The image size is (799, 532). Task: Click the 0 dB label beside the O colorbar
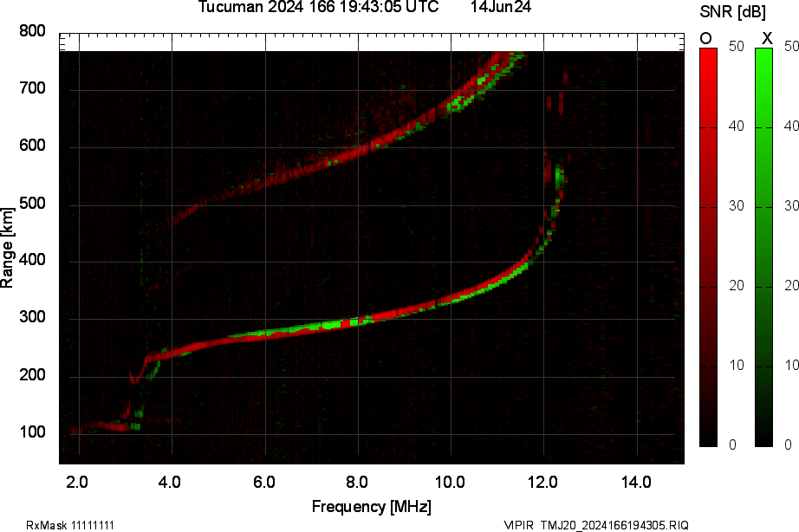pos(733,444)
